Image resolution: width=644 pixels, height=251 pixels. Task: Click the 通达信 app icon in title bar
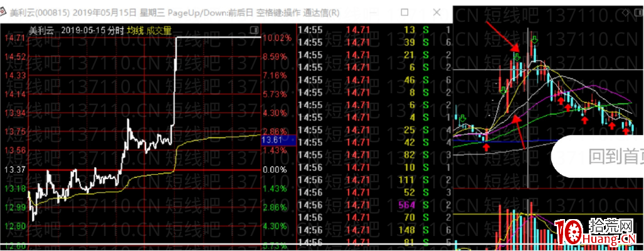tap(4, 13)
